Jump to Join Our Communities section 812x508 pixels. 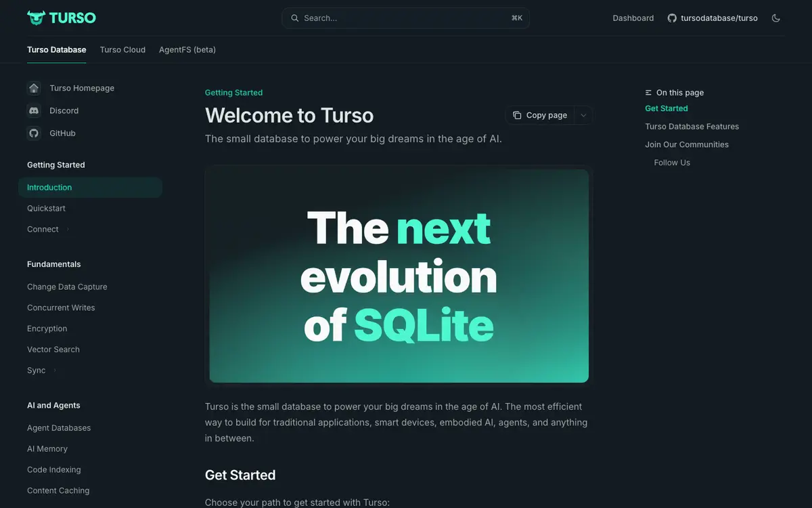pyautogui.click(x=687, y=145)
